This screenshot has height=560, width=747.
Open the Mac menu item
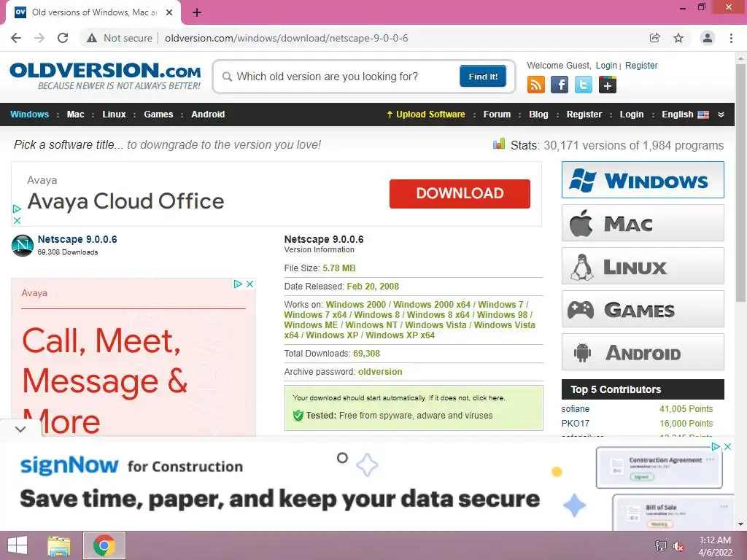click(x=75, y=114)
